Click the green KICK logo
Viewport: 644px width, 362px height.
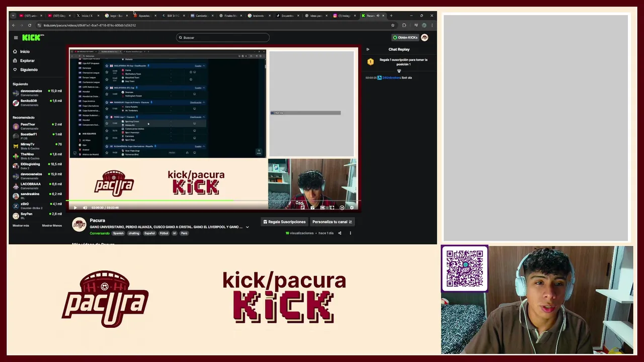click(33, 38)
